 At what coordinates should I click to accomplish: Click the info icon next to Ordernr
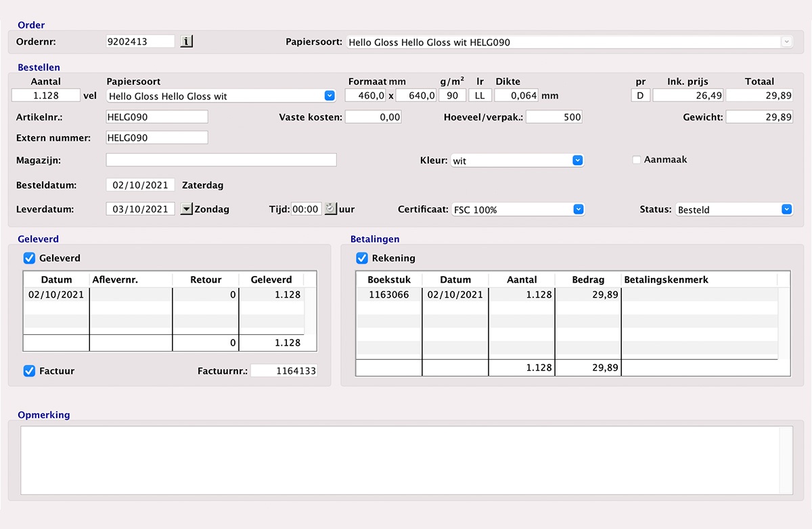point(187,42)
